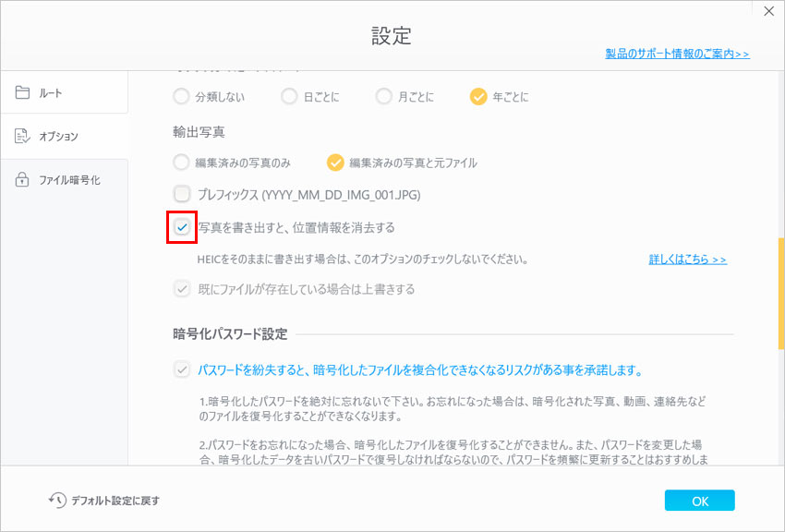Open the 詳しくはこちら link
This screenshot has height=532, width=785.
click(687, 260)
